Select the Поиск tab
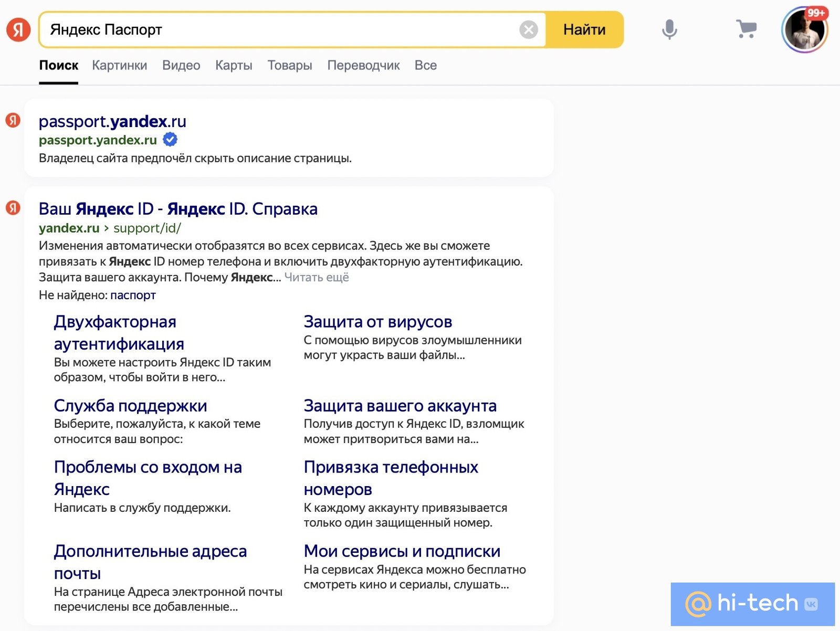Screen dimensions: 840x631 point(59,65)
